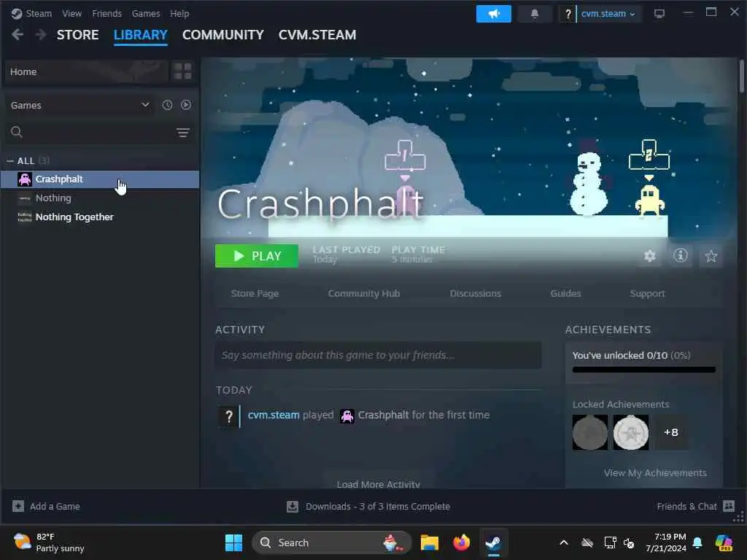
Task: Click cvm.steam username in activity
Action: [x=274, y=415]
